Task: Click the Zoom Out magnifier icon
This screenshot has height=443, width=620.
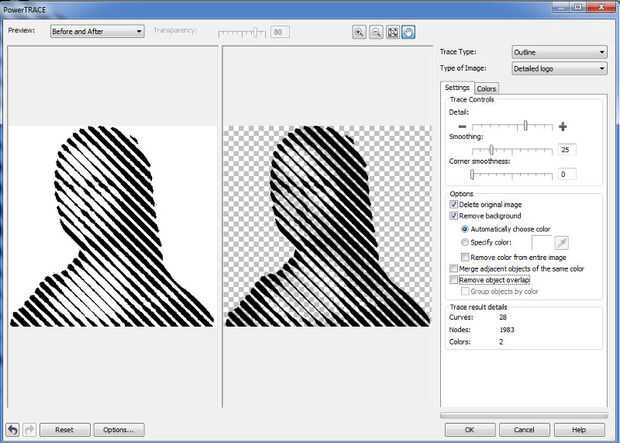Action: [376, 32]
